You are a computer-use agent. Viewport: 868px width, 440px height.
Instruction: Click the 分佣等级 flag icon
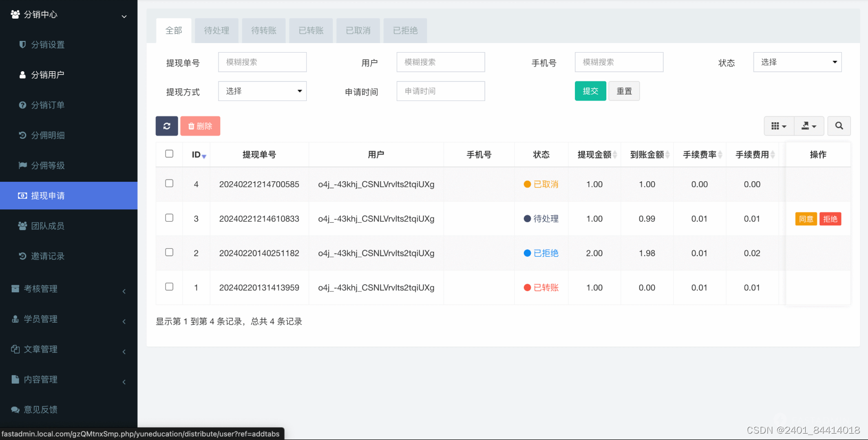[x=22, y=165]
